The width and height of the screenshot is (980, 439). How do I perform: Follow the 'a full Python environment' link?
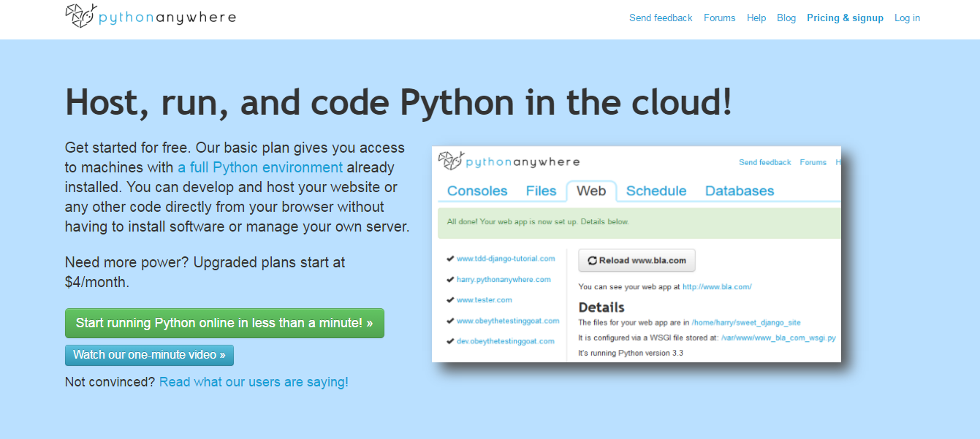click(260, 167)
